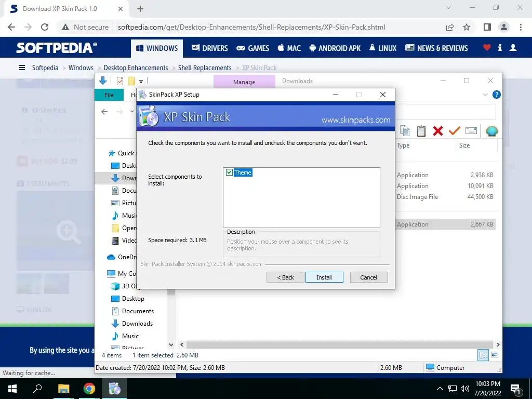Open File Explorer help icon
Screen dimensions: 532x399
[496, 95]
